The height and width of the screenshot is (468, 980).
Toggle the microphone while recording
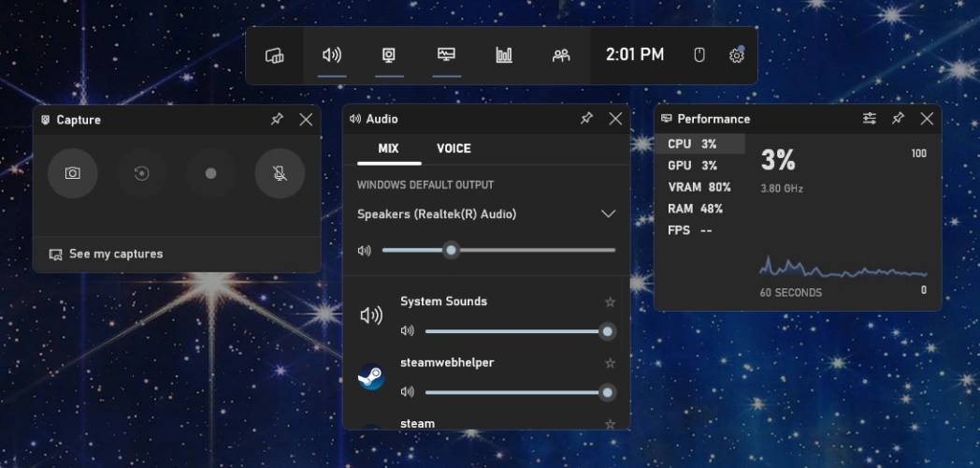pyautogui.click(x=280, y=173)
